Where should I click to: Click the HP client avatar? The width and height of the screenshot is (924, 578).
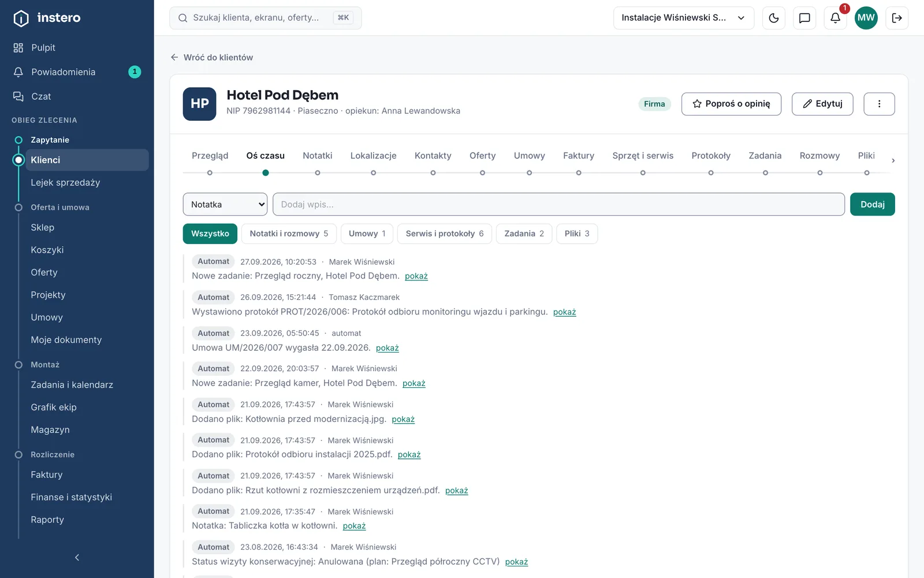[x=200, y=104]
